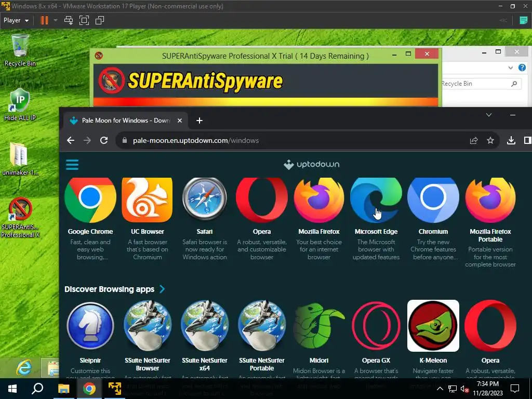Image resolution: width=532 pixels, height=399 pixels.
Task: Go to the Uptodown logo homepage
Action: point(312,165)
